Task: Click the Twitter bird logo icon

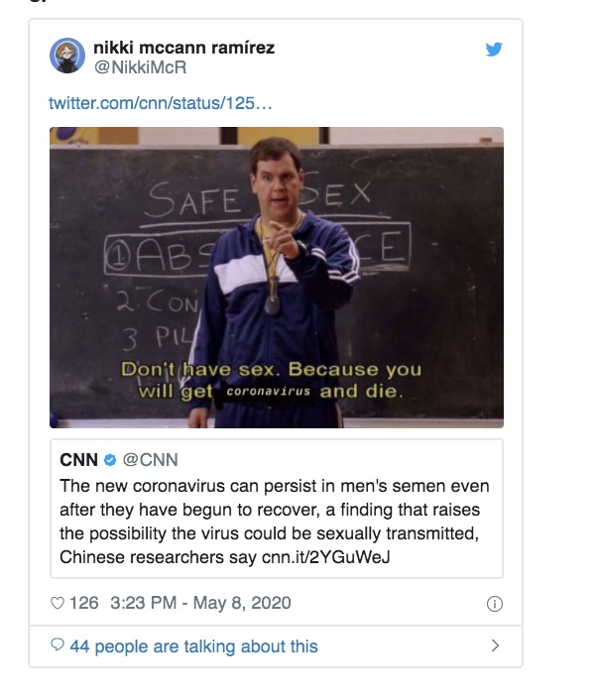Action: pos(493,49)
